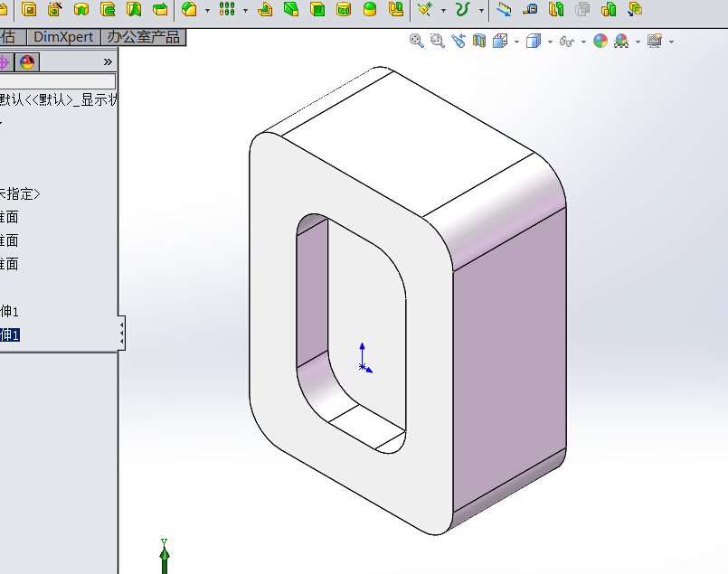728x574 pixels.
Task: Select the Rib tool
Action: [x=265, y=9]
